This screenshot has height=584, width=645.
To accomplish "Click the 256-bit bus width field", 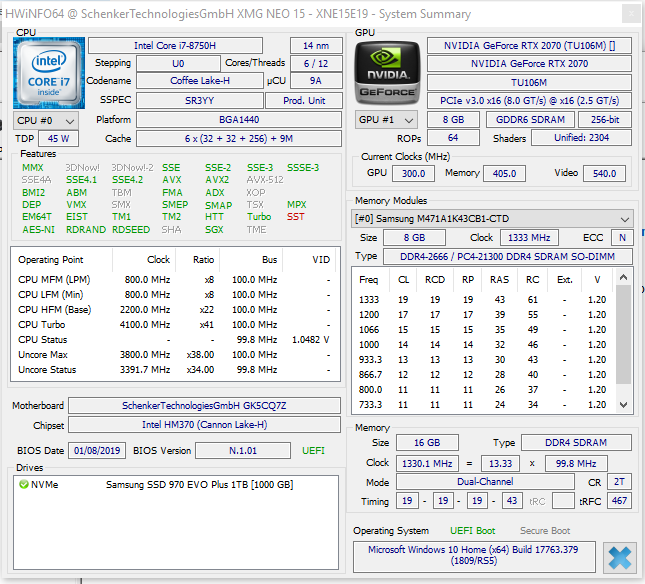I will pyautogui.click(x=605, y=120).
